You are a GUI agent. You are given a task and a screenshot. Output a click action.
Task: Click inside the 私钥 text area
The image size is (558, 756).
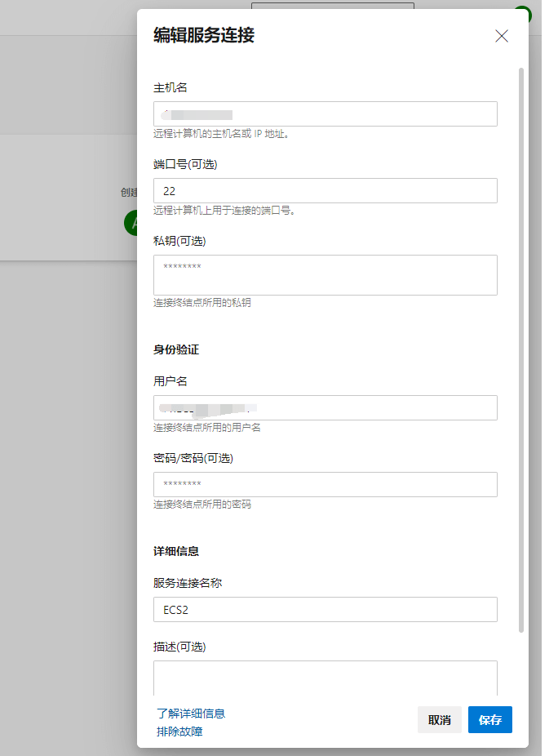325,275
